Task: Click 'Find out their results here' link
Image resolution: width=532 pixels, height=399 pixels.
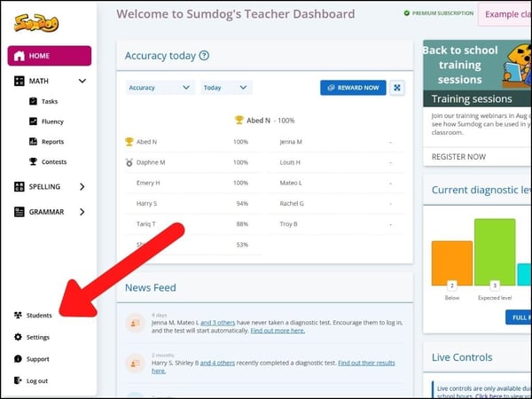Action: [366, 363]
